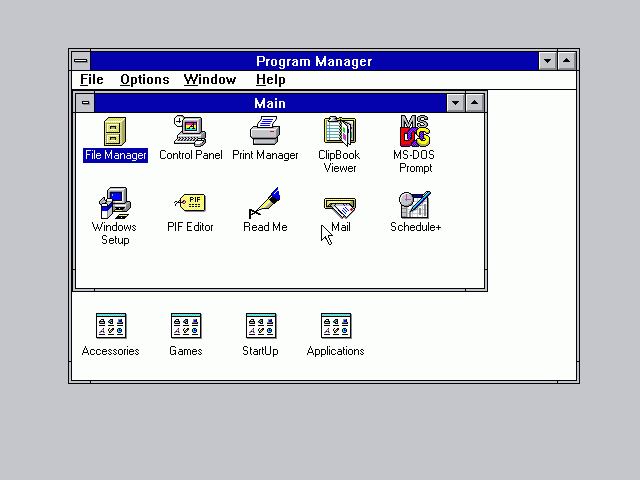The height and width of the screenshot is (480, 640).
Task: Minimize the Program Manager window
Action: pos(547,61)
